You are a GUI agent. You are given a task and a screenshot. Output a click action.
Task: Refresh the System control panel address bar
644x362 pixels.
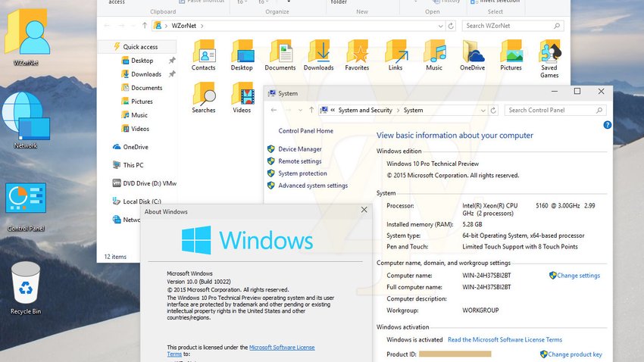[x=493, y=111]
